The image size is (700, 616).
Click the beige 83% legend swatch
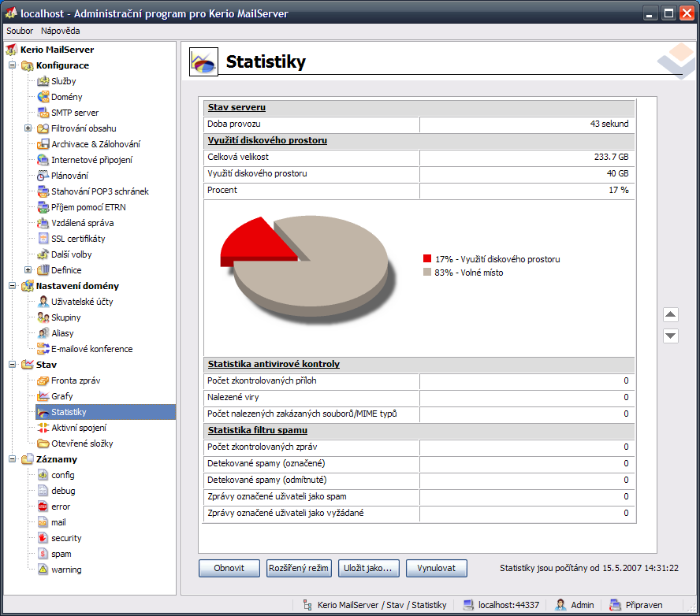click(427, 272)
